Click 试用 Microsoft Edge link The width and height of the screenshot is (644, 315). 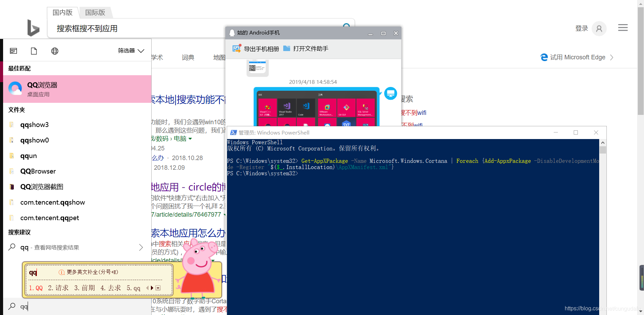[577, 57]
